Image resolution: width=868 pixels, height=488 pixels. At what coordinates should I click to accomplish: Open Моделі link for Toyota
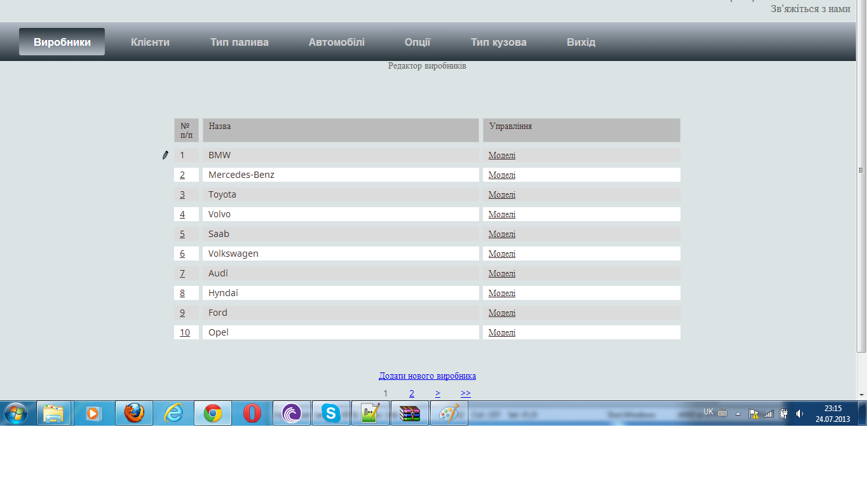502,194
